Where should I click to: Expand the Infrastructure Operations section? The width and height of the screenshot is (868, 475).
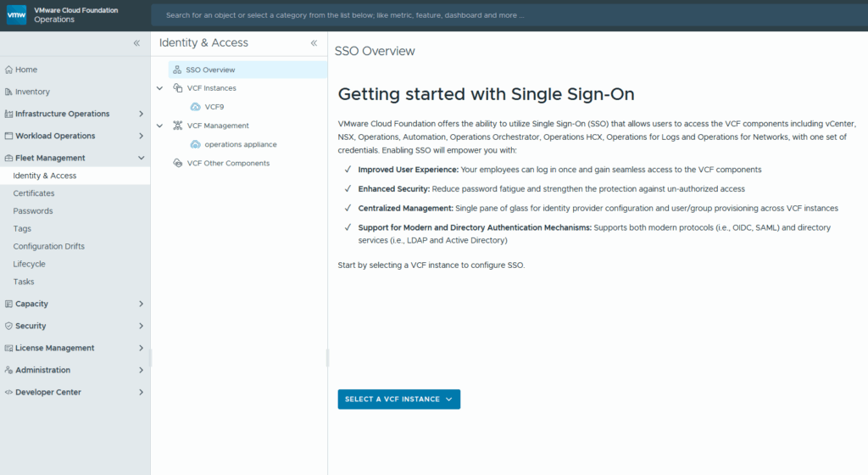tap(141, 114)
